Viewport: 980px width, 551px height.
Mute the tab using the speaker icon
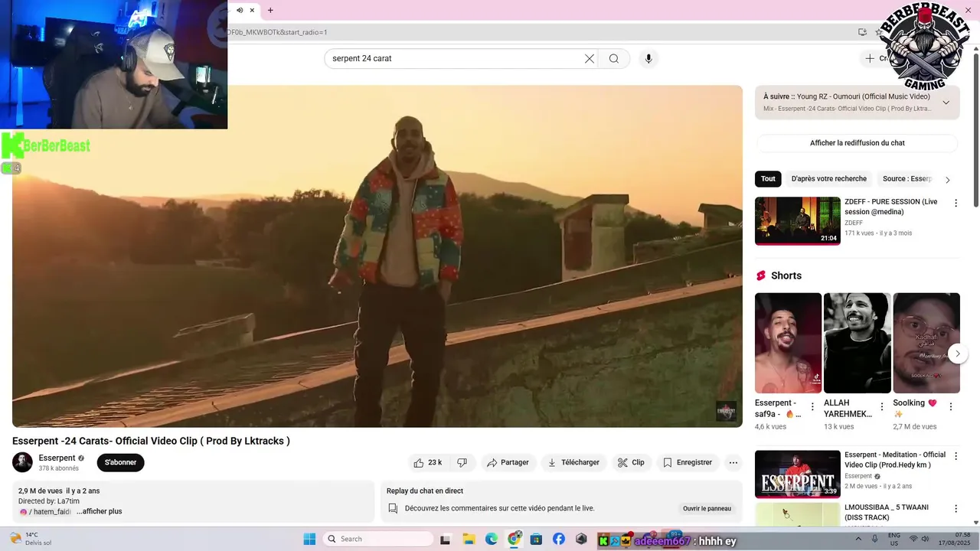[240, 10]
